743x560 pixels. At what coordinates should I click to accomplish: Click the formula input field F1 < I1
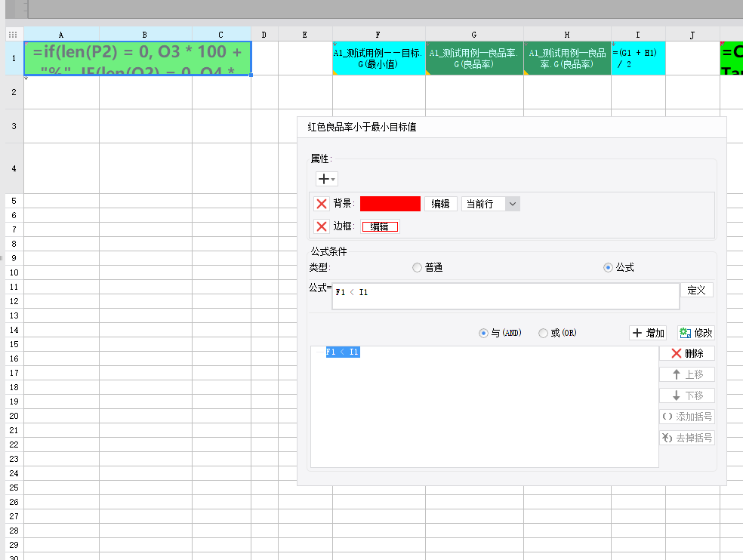click(506, 296)
